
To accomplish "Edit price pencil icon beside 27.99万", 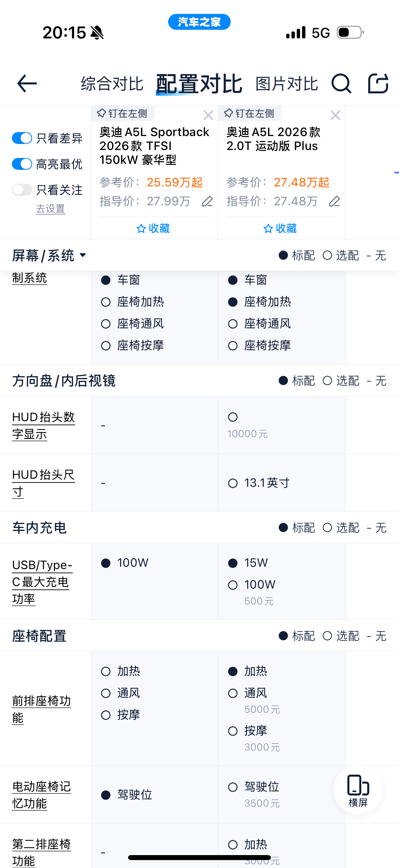I will 207,201.
